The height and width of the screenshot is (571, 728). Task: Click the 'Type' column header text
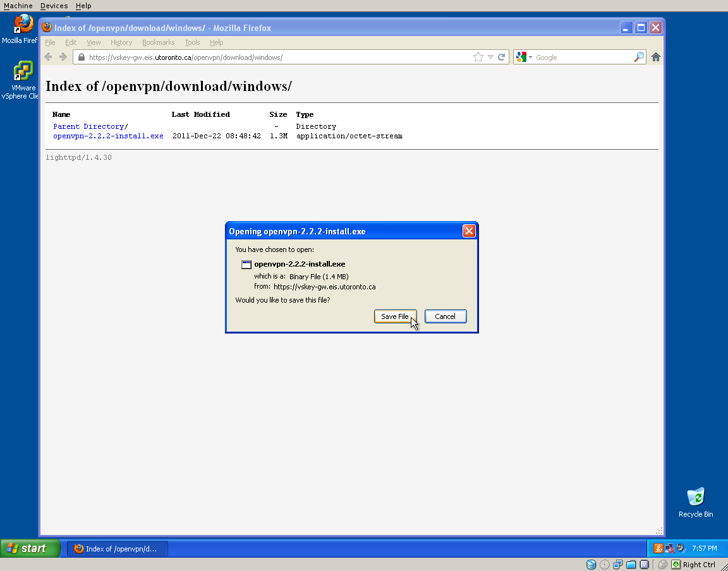click(305, 114)
